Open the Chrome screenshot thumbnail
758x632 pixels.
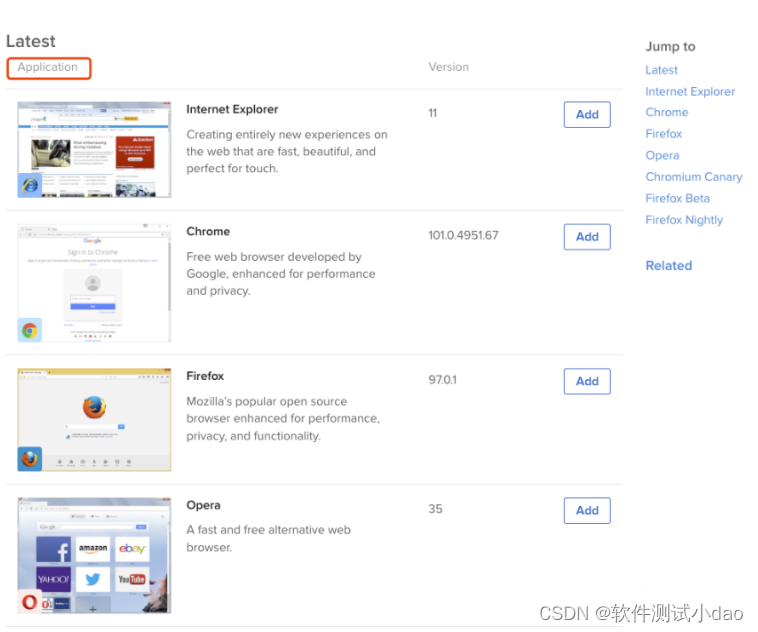coord(94,283)
